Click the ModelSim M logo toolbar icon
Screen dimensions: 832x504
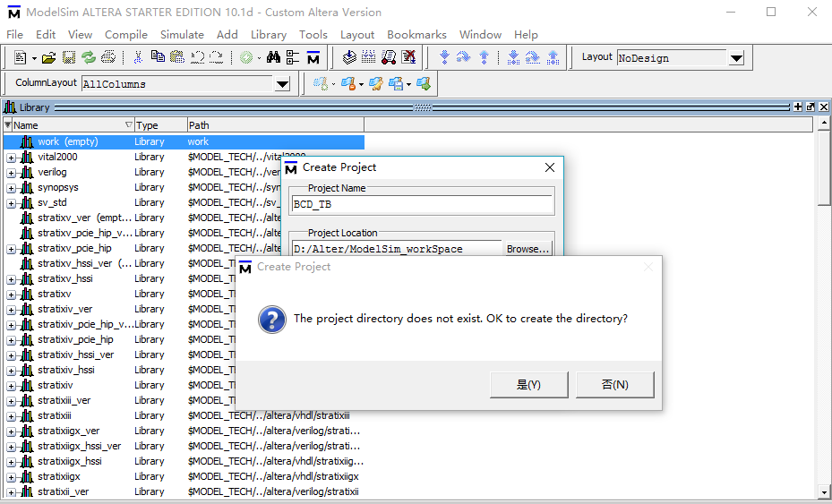tap(313, 57)
